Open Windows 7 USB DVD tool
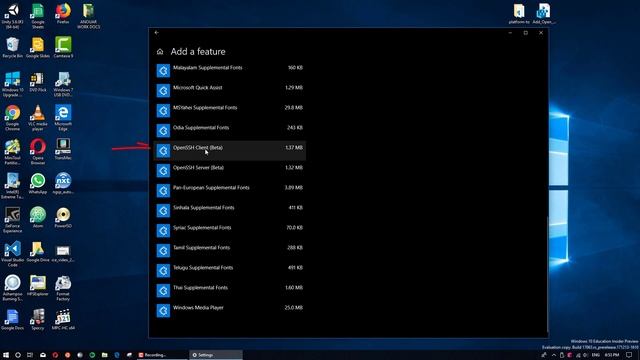This screenshot has height=360, width=640. click(63, 84)
